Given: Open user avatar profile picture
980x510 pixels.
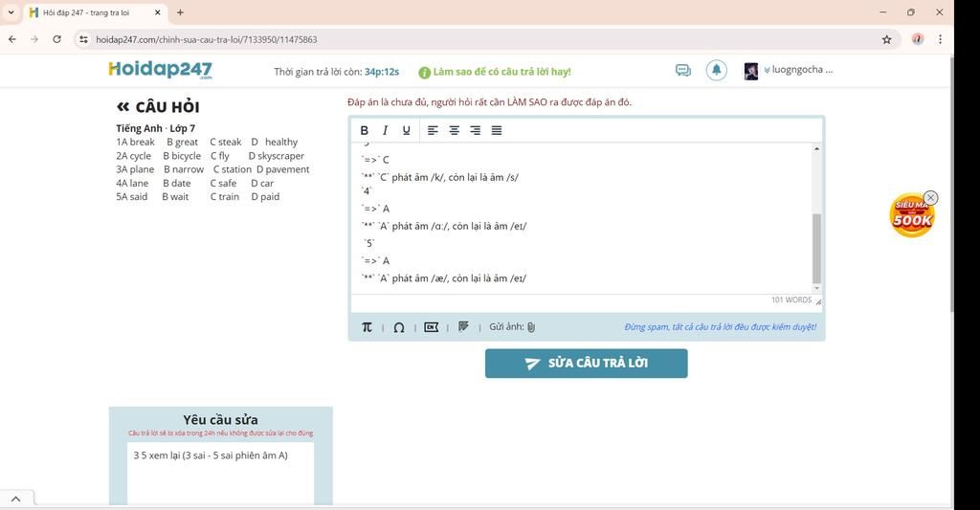Looking at the screenshot, I should pos(750,71).
